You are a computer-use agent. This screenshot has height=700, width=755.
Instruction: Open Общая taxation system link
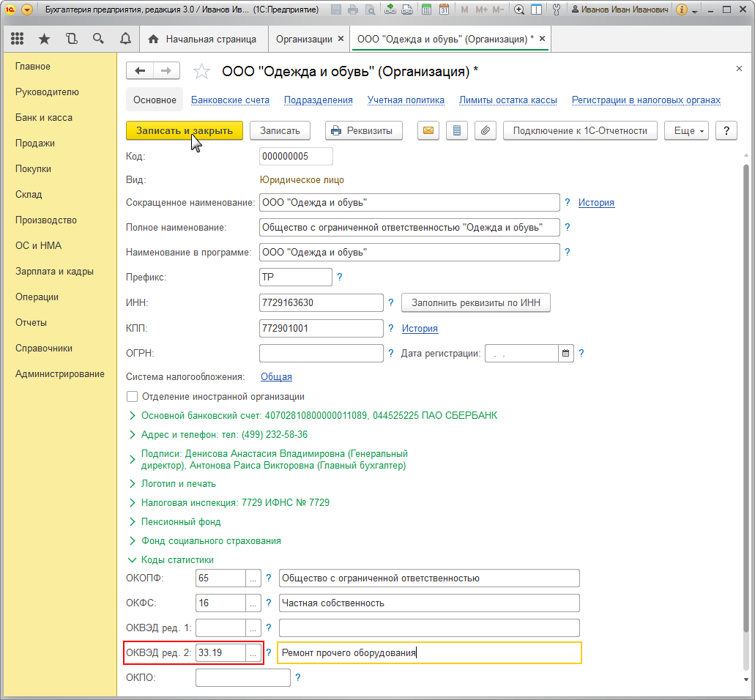click(276, 377)
